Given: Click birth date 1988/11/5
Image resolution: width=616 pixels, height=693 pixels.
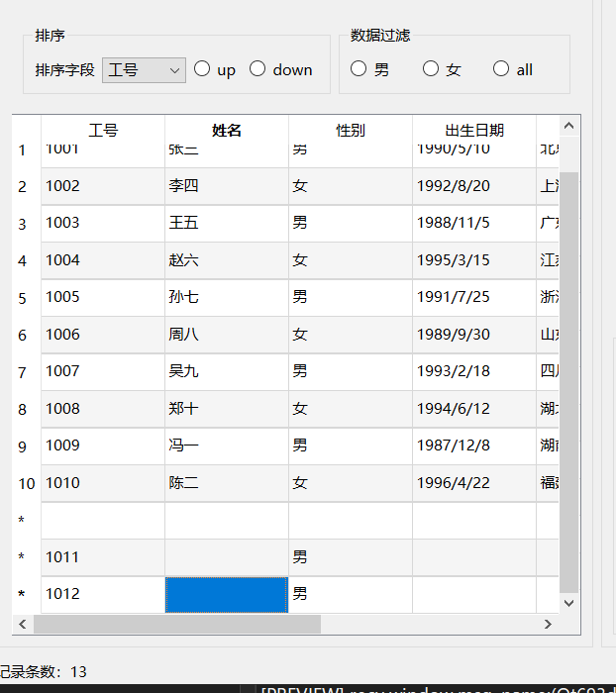Looking at the screenshot, I should (x=474, y=223).
